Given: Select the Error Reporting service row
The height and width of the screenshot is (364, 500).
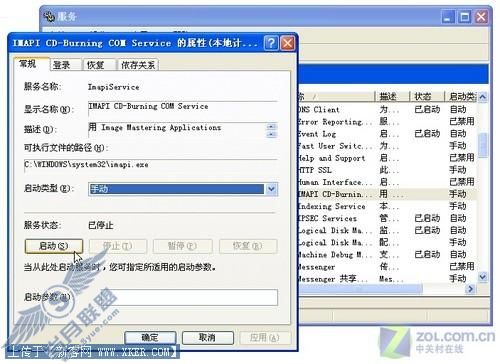Looking at the screenshot, I should point(387,122).
